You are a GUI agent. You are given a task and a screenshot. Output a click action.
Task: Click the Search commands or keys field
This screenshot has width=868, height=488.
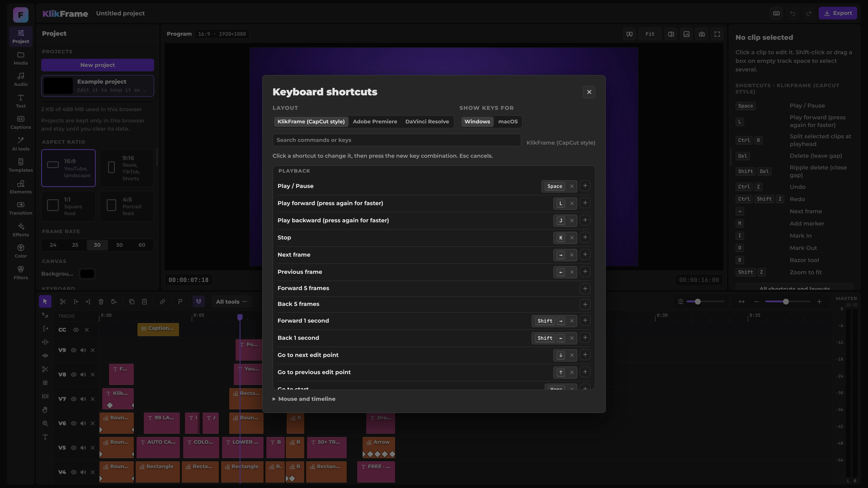(x=397, y=140)
